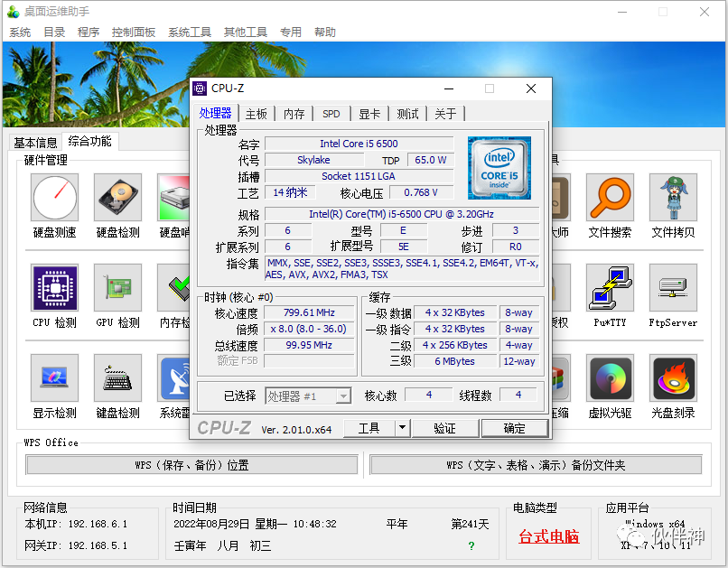Open the 目录 menu
This screenshot has height=568, width=728.
pos(54,33)
